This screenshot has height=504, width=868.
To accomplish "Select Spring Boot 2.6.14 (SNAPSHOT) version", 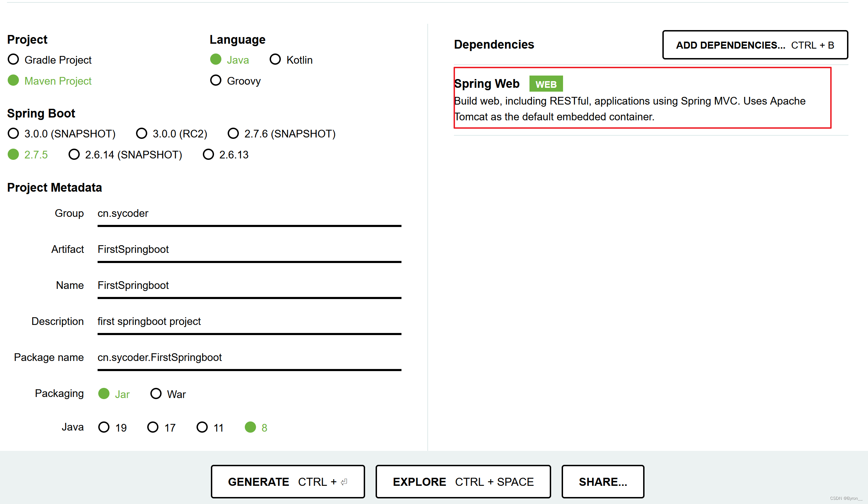I will point(125,155).
